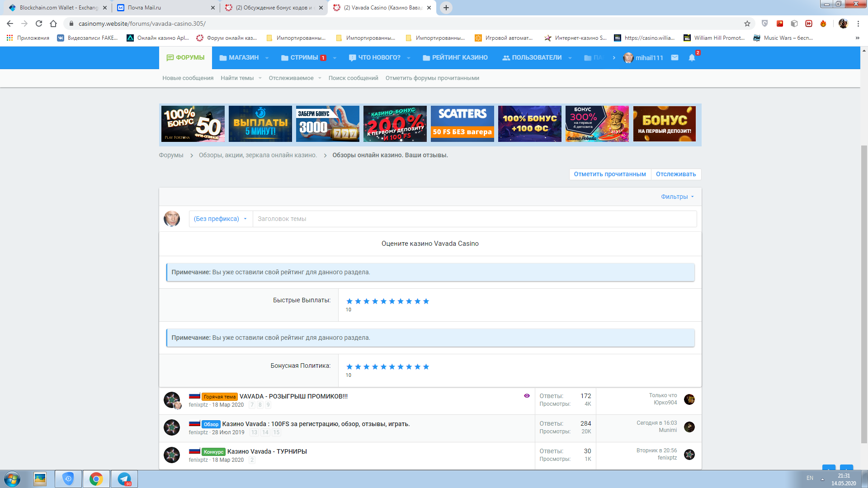This screenshot has height=488, width=868.
Task: Click the Заголовок темы input field
Action: 475,219
